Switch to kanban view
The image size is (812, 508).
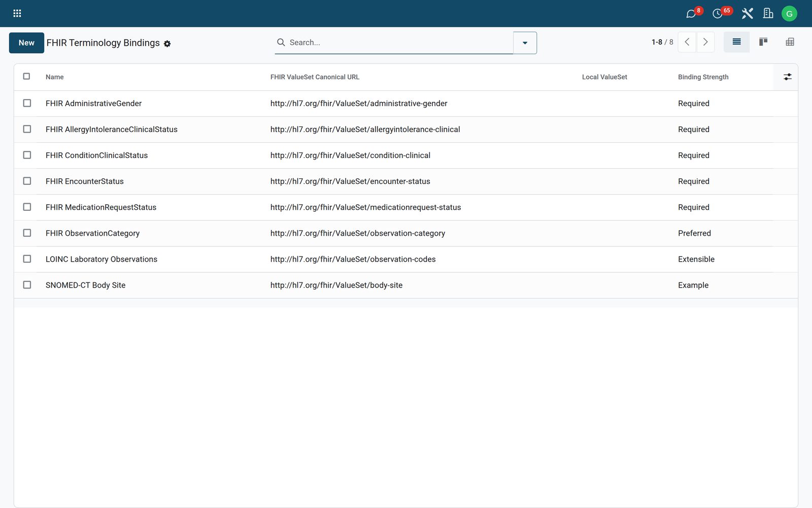tap(763, 42)
